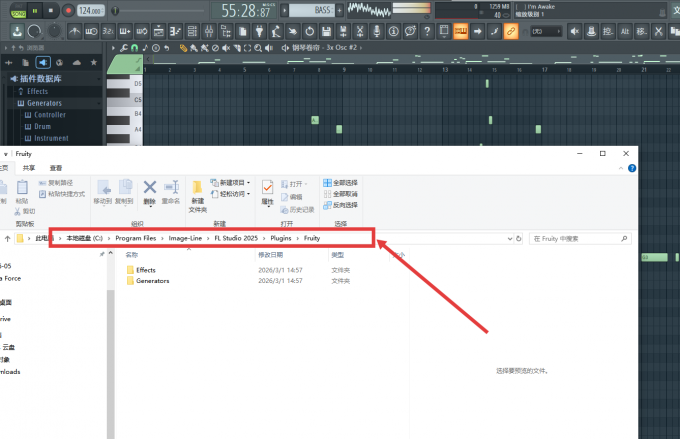Screen dimensions: 680x439
Task: Click 粘贴快捷方式 in Explorer ribbon
Action: 62,194
